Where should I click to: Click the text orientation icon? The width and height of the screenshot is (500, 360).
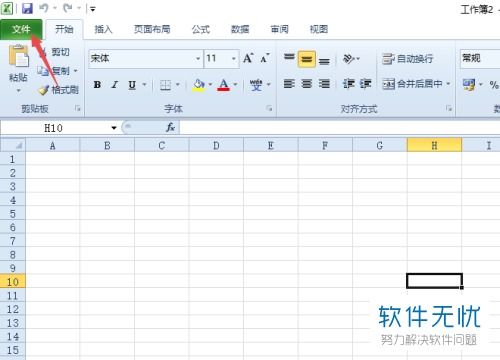349,59
